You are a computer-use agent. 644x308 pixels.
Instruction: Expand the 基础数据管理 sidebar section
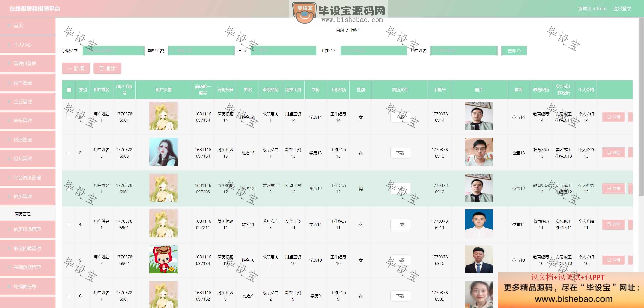[x=28, y=267]
